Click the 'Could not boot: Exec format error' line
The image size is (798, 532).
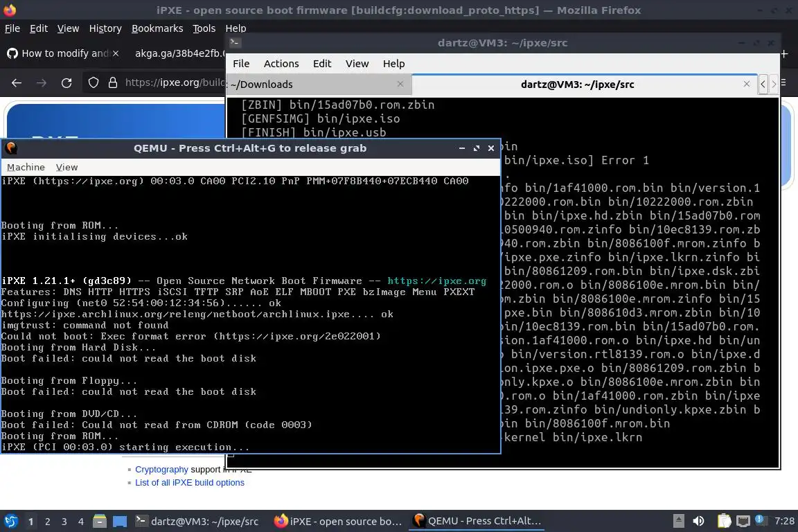[x=191, y=337]
